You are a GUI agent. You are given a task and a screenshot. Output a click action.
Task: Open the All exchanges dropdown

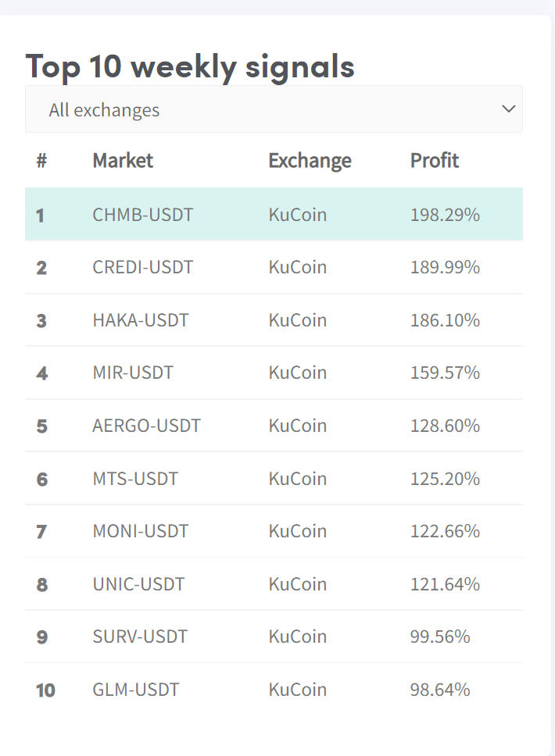click(x=274, y=109)
